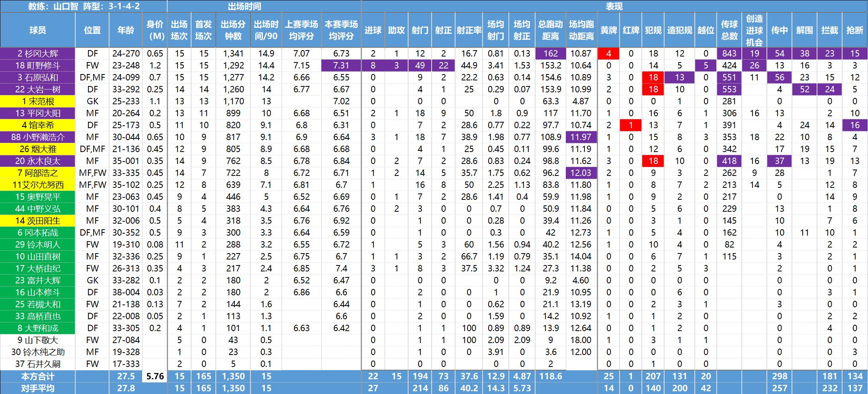This screenshot has width=868, height=394.
Task: Click the coach header "教练：山口智 阵型：3-1-4-2"
Action: point(84,6)
